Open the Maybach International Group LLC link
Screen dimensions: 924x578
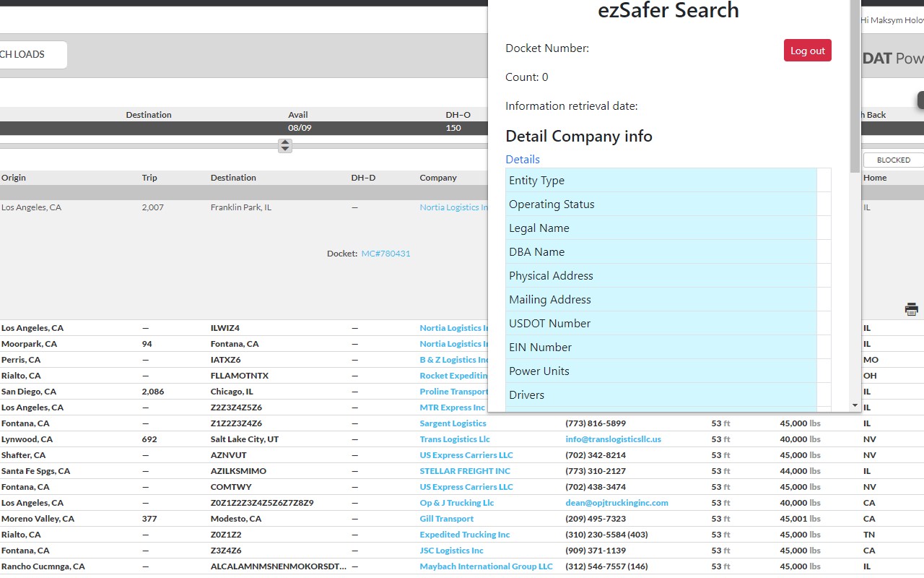pyautogui.click(x=487, y=566)
